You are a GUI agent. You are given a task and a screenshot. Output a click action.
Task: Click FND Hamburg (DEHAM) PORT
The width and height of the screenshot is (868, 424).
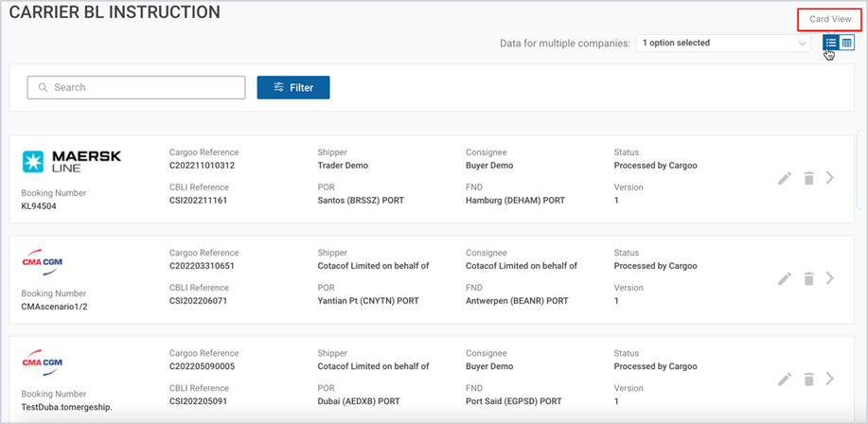click(515, 201)
